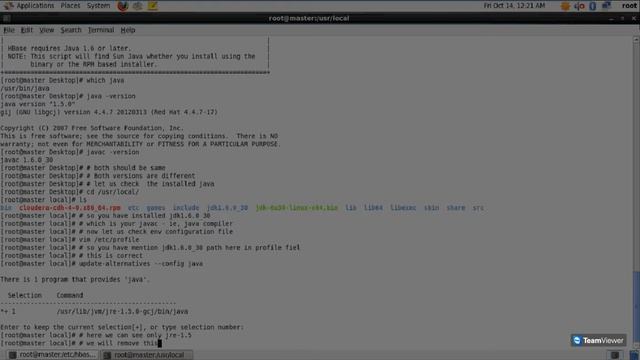The height and width of the screenshot is (360, 640).
Task: Click the 'javac 1.6.0_30' output line
Action: coord(27,160)
